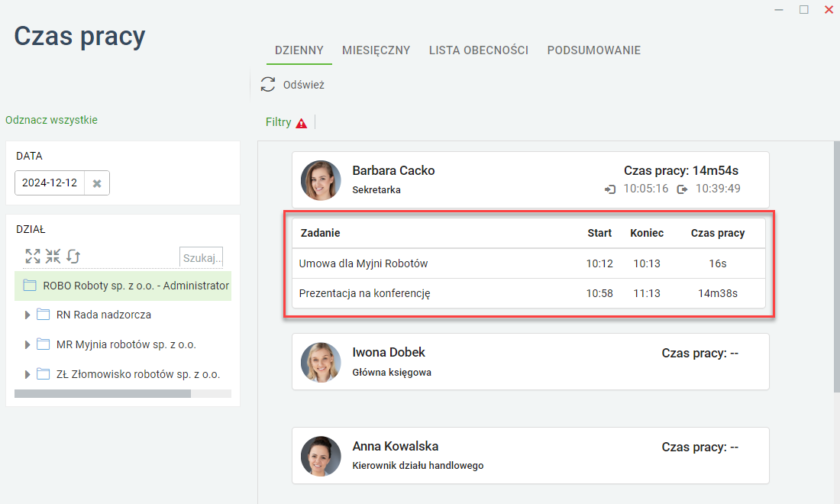Select the ROBO Roboty sp. z o.o. tree item
This screenshot has width=840, height=504.
pyautogui.click(x=123, y=286)
